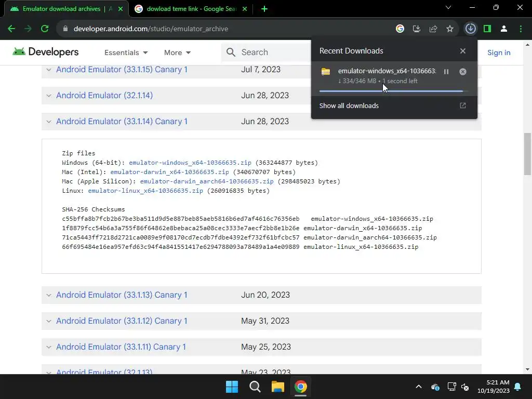Click the chevron beside Android Emulator (33.1.13)
Viewport: 532px width, 399px height.
pyautogui.click(x=49, y=295)
